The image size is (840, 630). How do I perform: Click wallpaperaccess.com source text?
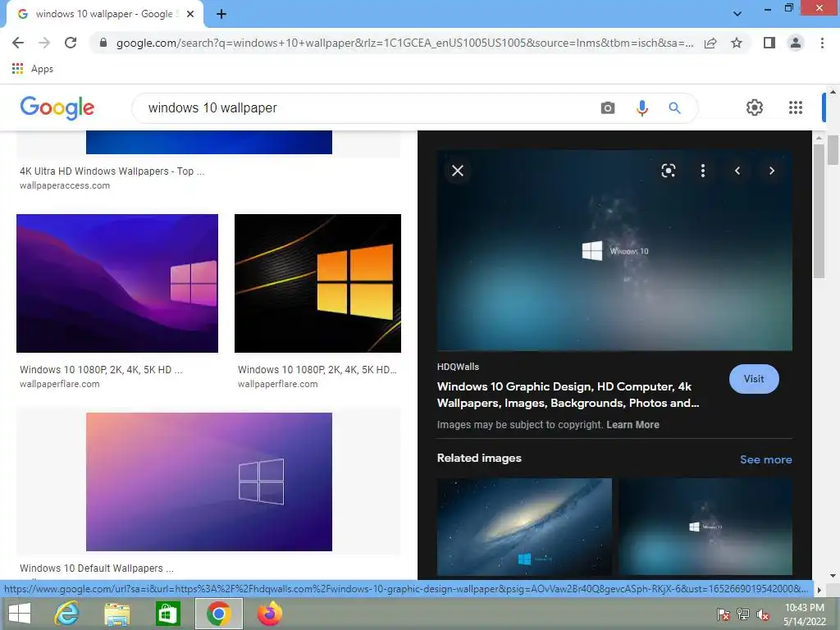(x=65, y=186)
